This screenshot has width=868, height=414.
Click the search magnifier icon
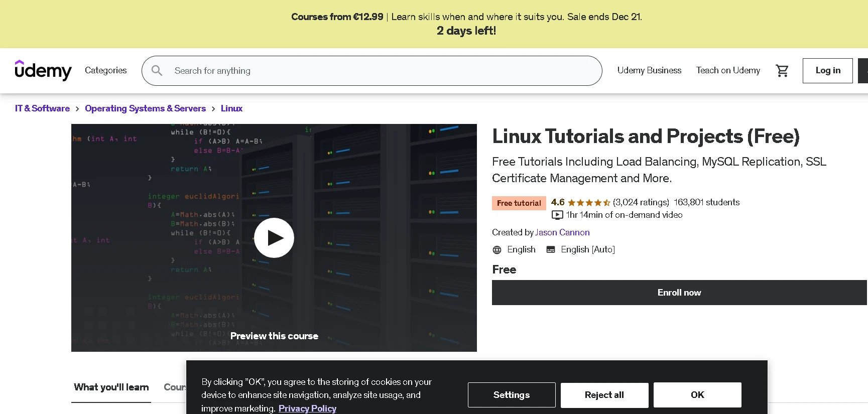[157, 71]
